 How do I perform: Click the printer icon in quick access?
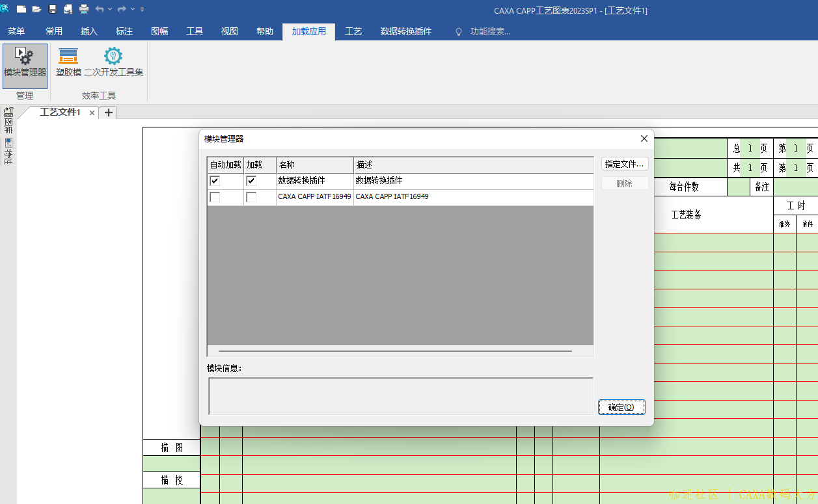(x=84, y=9)
